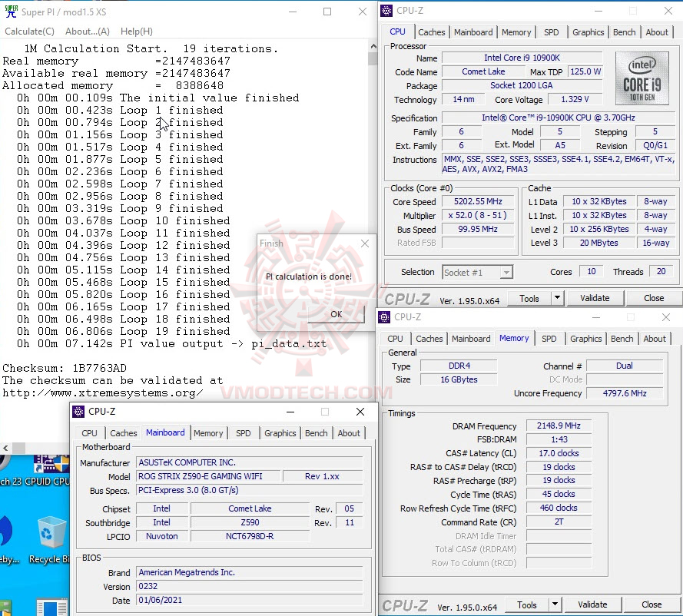Click the CAS# Latency value 17.0 clocks
Screen dimensions: 683x616
559,453
